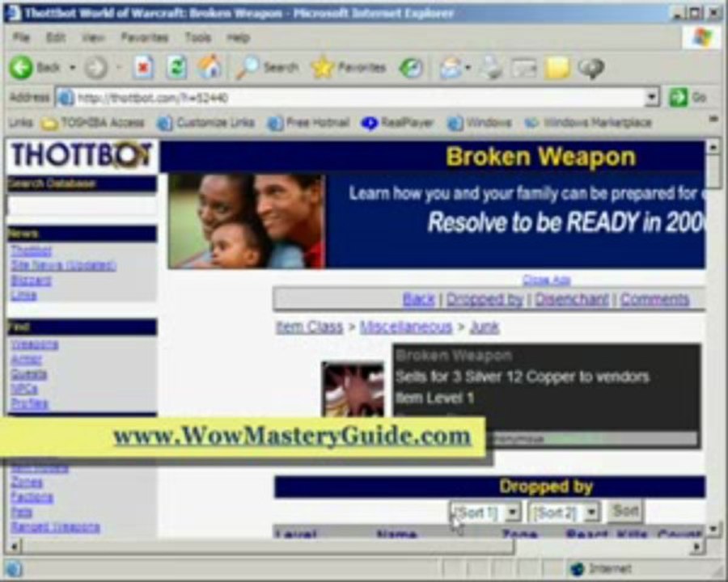Open the Free Hotmail links shortcut
728x582 pixels.
click(309, 123)
